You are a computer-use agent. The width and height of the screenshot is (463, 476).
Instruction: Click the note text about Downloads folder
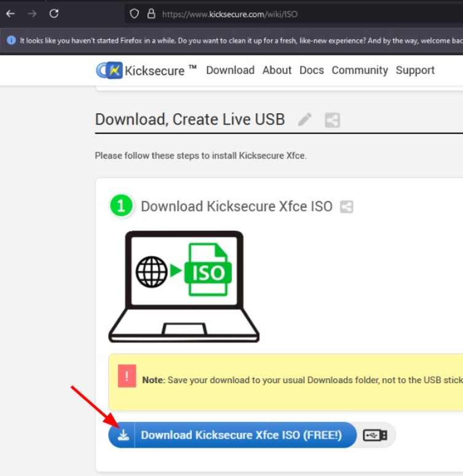pyautogui.click(x=303, y=380)
